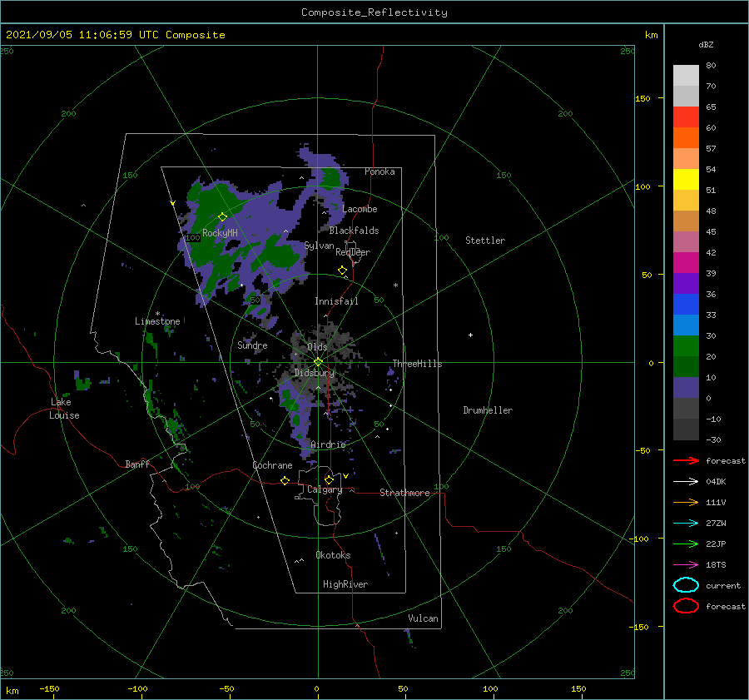Pick the red 60–65 dBZ color swatch
Viewport: 749px width, 700px height.
[686, 117]
